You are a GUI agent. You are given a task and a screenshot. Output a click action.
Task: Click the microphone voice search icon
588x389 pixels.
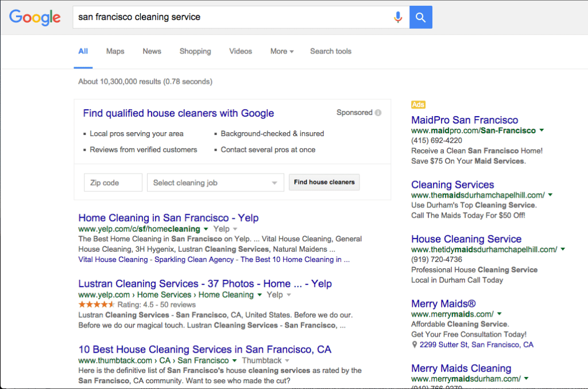point(398,17)
